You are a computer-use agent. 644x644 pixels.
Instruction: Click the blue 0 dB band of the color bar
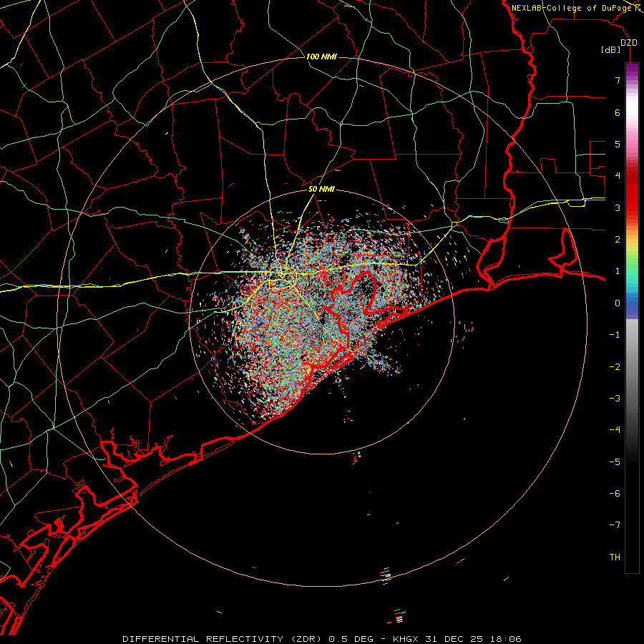click(x=632, y=303)
